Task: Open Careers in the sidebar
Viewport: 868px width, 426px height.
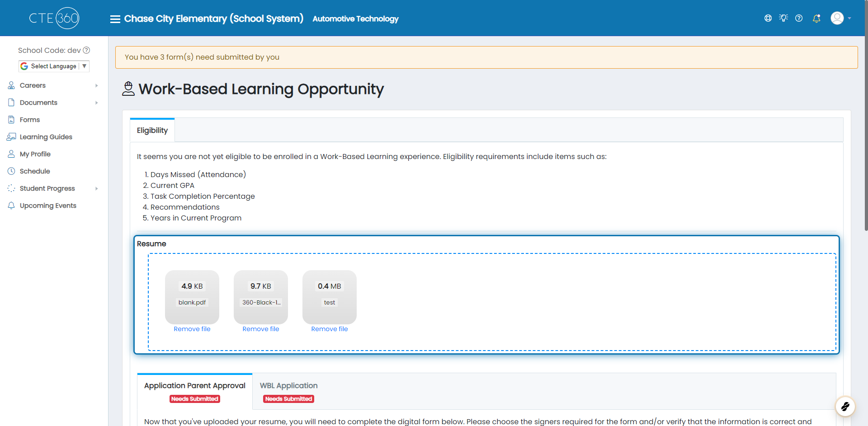Action: pos(33,85)
